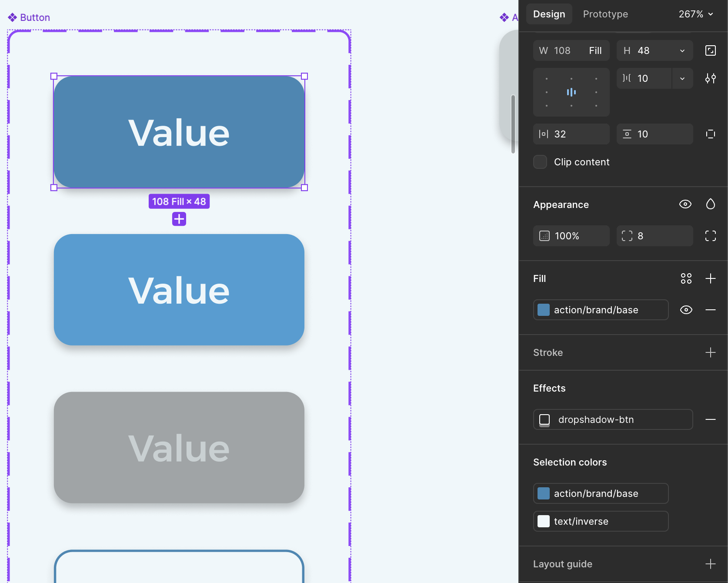The image size is (728, 583).
Task: Open the item spacing dropdown arrow
Action: pyautogui.click(x=682, y=79)
